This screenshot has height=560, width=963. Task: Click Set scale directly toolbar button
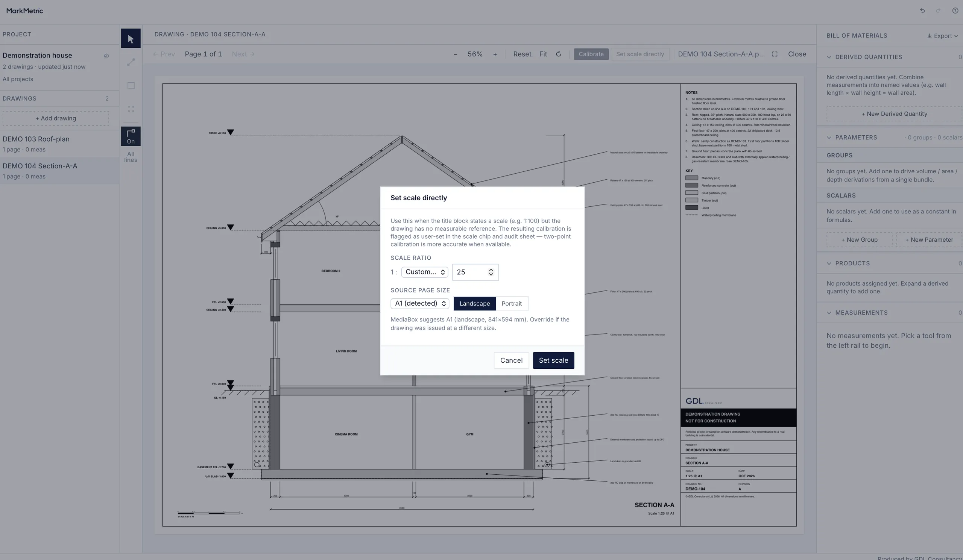click(640, 54)
